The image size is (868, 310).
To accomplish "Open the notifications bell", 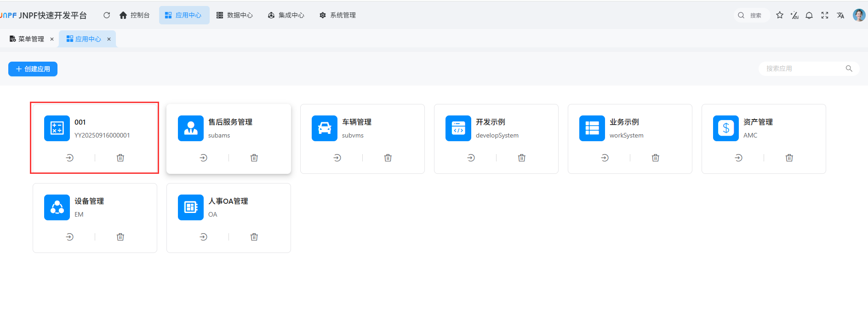I will point(809,15).
